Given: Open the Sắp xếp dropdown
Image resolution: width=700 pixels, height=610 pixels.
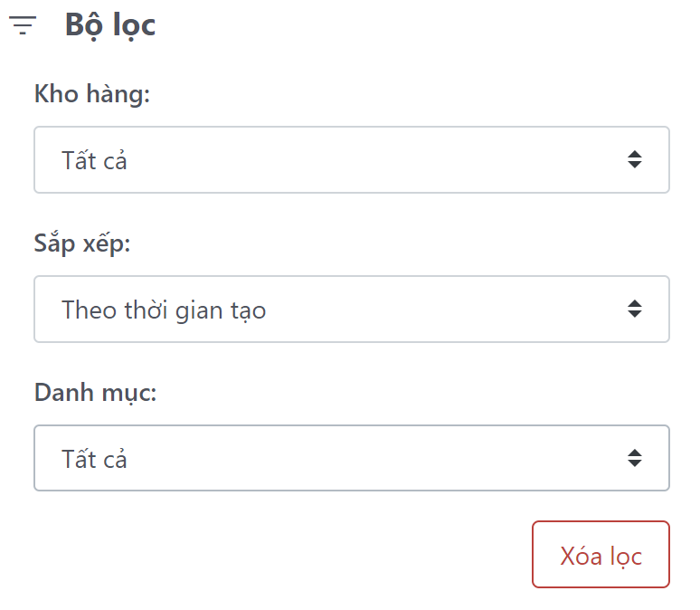Looking at the screenshot, I should pos(351,310).
